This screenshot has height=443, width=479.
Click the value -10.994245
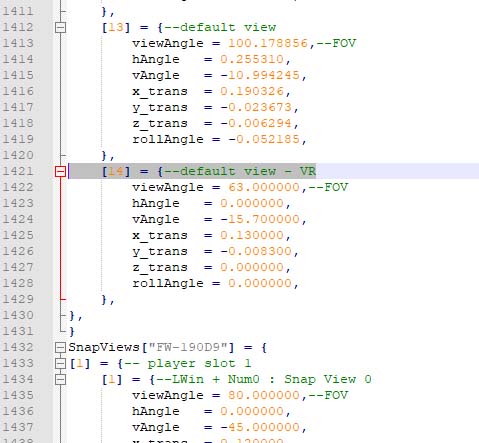coord(260,75)
